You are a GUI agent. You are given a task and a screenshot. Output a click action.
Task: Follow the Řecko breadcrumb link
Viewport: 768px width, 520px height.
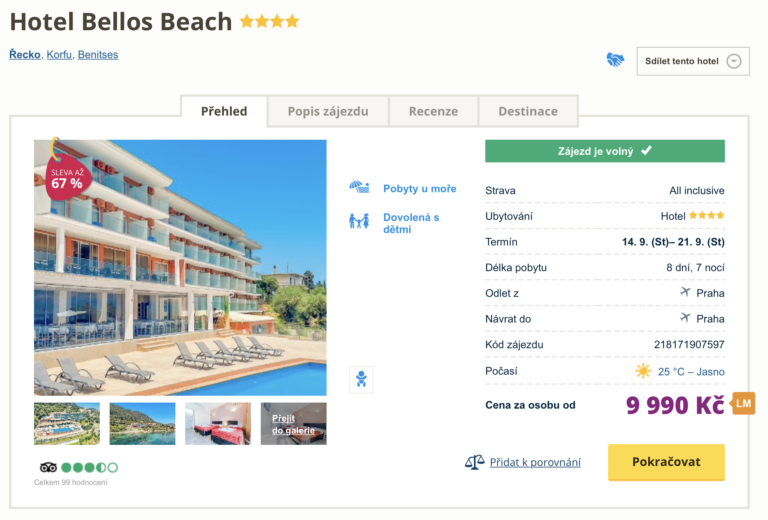[25, 54]
